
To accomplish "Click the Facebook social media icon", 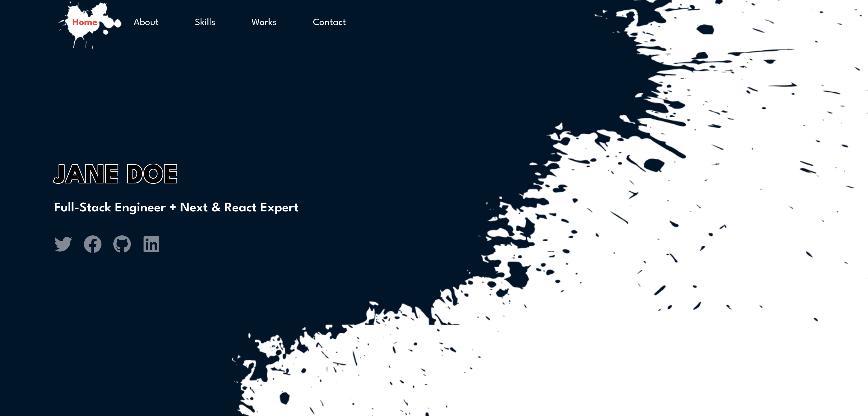I will pyautogui.click(x=92, y=244).
